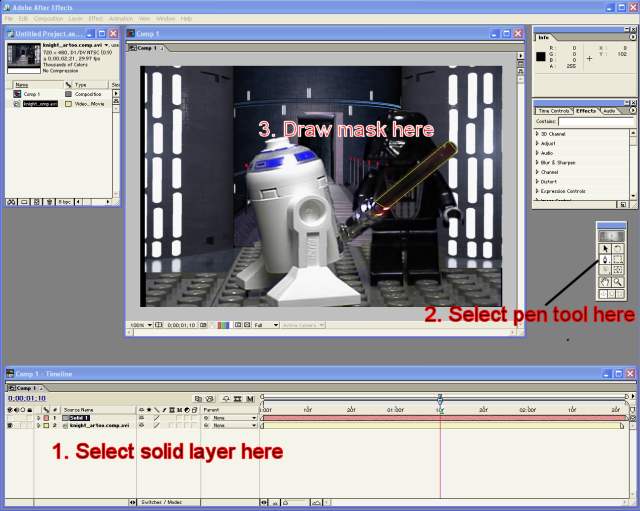
Task: Click the RGB channel display icon
Action: [223, 325]
